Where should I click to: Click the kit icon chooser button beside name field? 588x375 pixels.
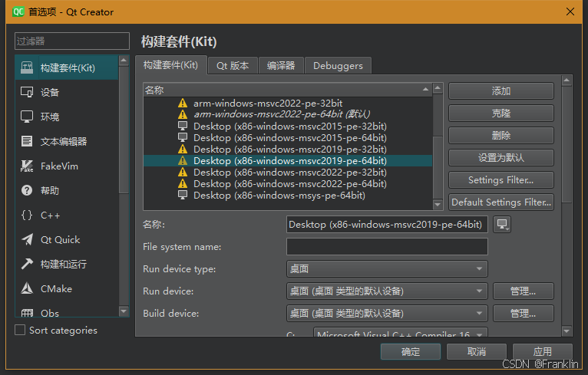502,225
